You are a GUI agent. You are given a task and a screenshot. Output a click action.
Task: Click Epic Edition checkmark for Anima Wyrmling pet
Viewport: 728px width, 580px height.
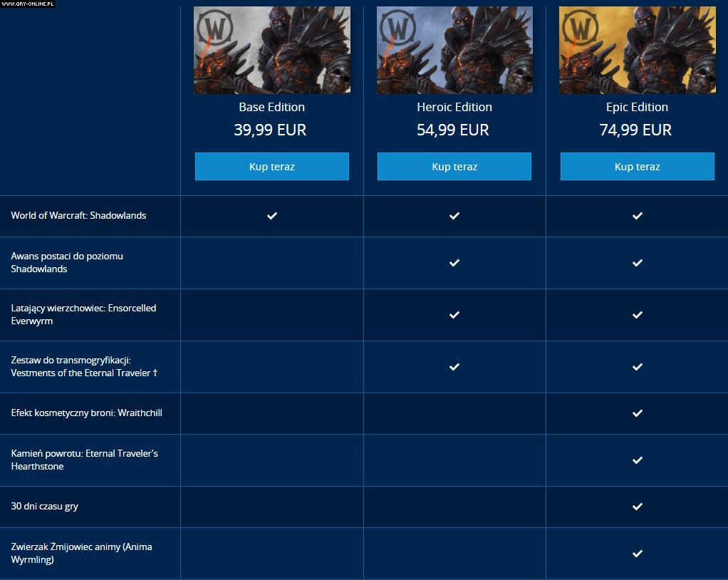pyautogui.click(x=637, y=554)
